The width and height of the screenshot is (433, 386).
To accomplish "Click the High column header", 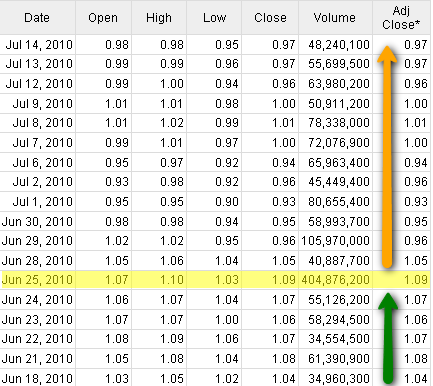I will (x=159, y=18).
